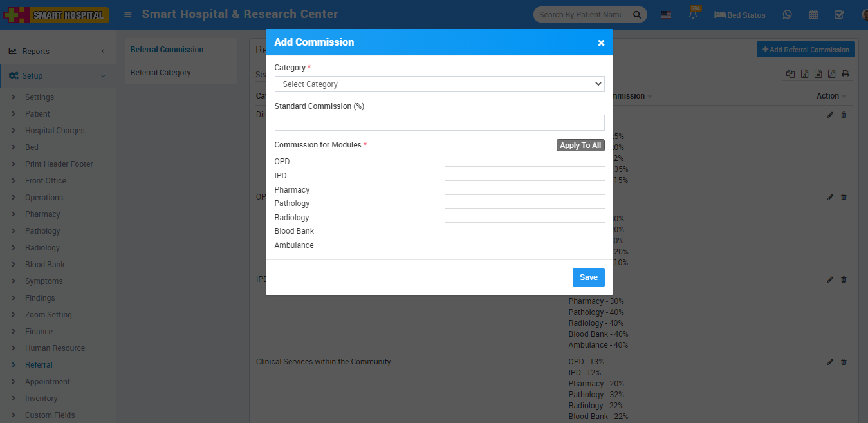This screenshot has width=868, height=423.
Task: Open the Select Category dropdown
Action: pos(439,84)
